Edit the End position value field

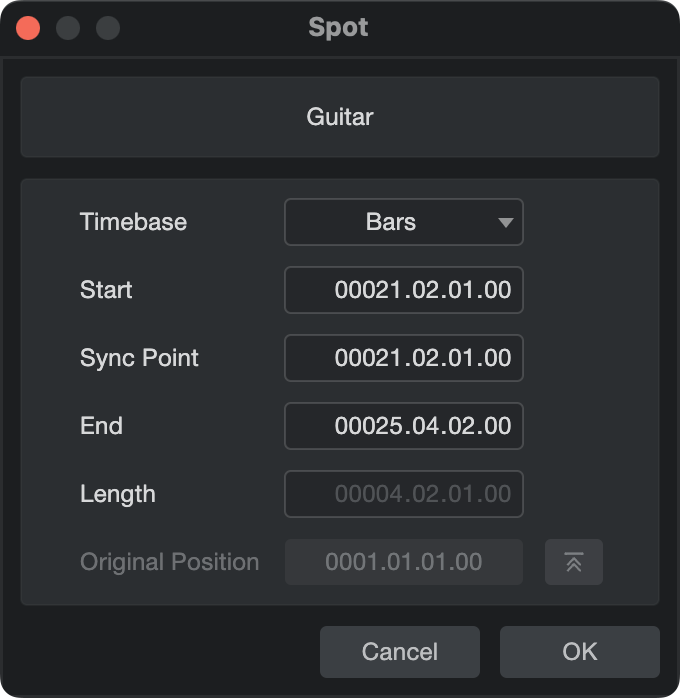click(404, 426)
